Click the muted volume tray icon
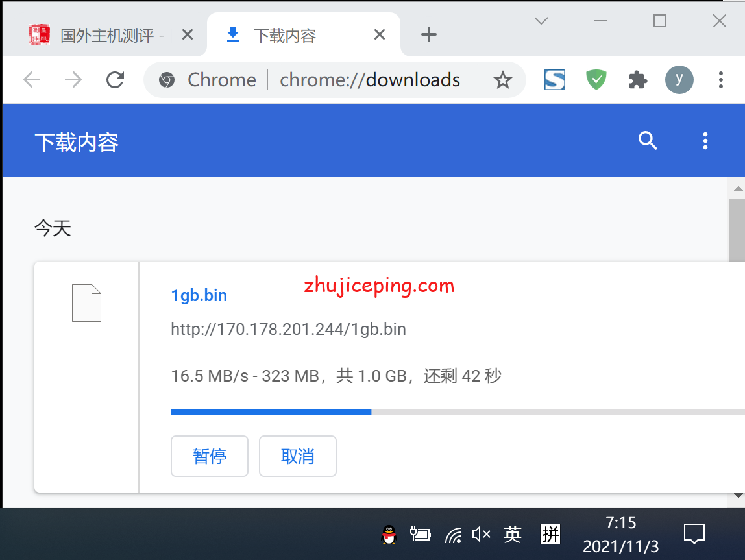The width and height of the screenshot is (745, 560). coord(481,535)
